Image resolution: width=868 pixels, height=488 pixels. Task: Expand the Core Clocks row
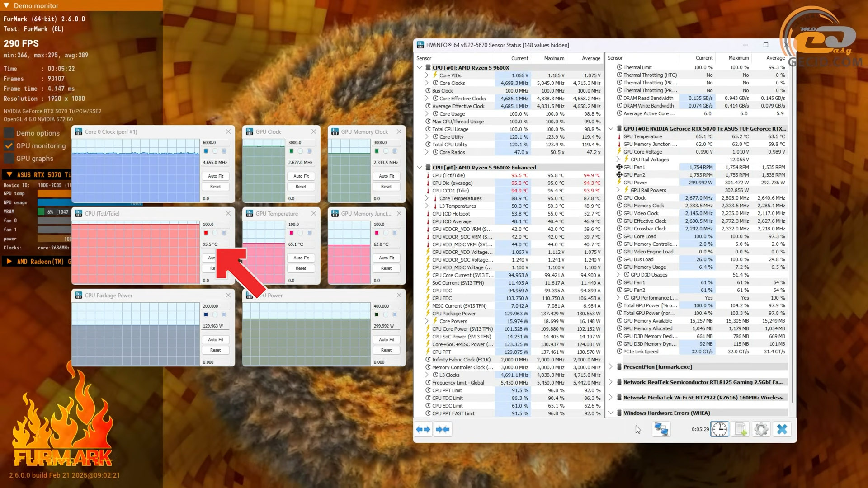[426, 83]
